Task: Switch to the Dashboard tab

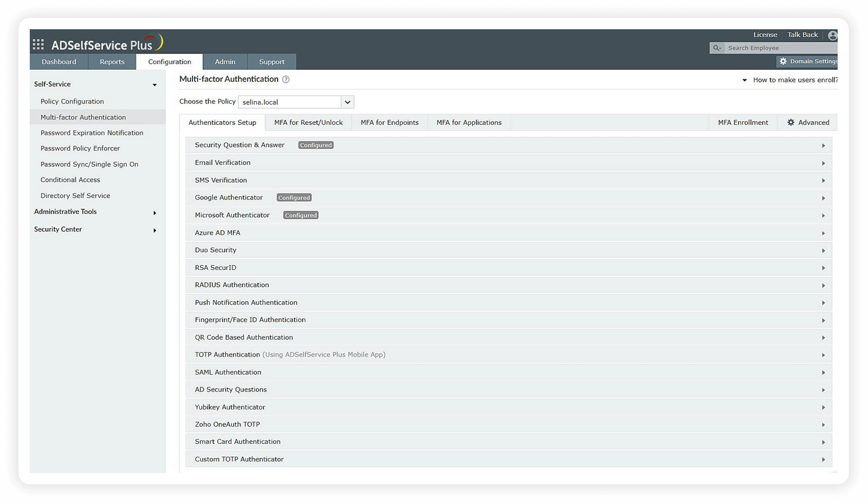Action: coord(59,62)
